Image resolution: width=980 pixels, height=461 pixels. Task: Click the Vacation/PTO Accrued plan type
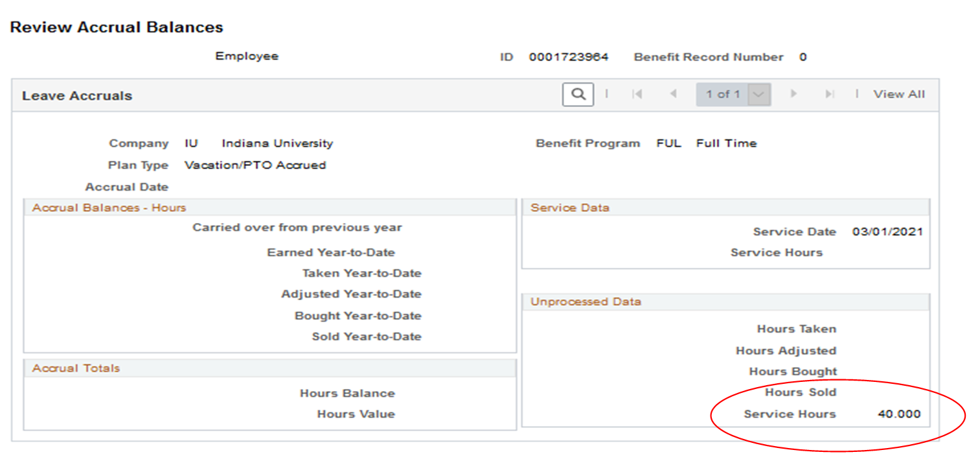(x=255, y=165)
